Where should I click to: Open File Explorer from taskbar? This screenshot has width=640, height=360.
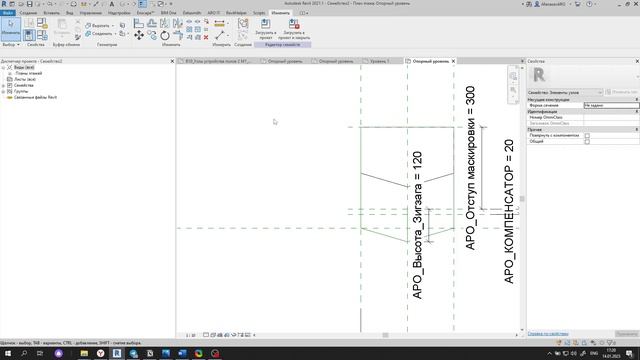click(x=84, y=353)
